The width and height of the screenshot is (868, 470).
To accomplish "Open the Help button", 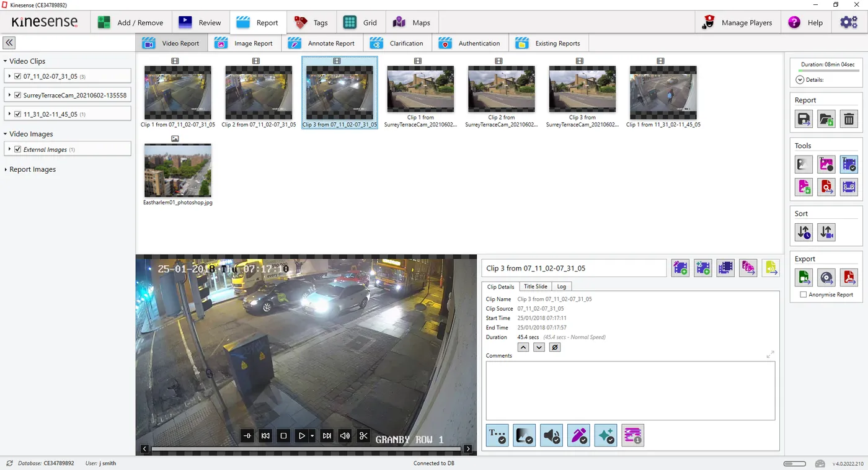I will pyautogui.click(x=805, y=22).
